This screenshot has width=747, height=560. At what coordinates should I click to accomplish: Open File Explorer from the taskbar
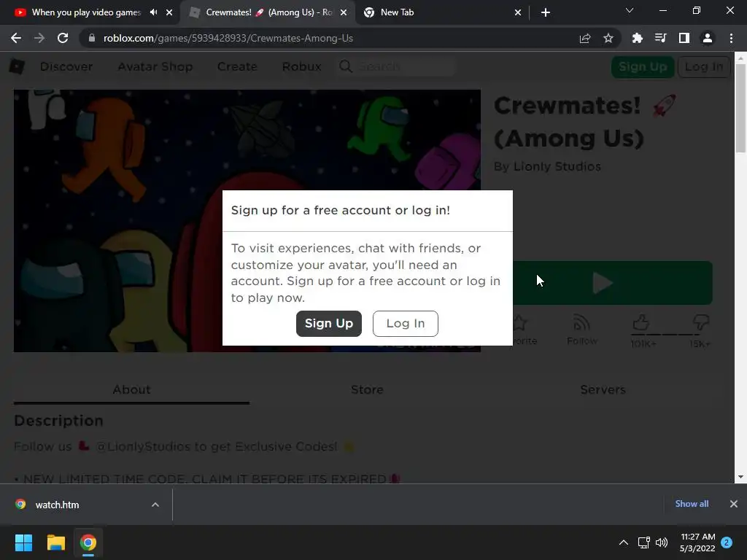[55, 542]
